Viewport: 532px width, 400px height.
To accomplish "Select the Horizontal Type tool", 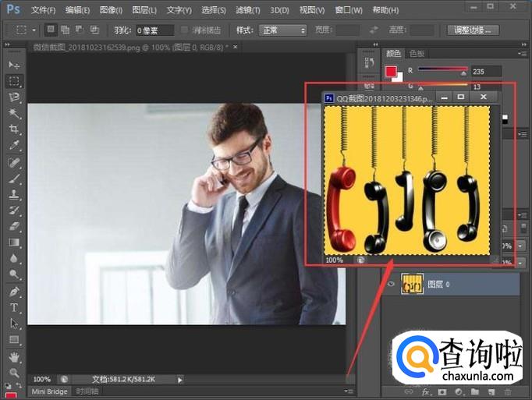I will tap(14, 307).
